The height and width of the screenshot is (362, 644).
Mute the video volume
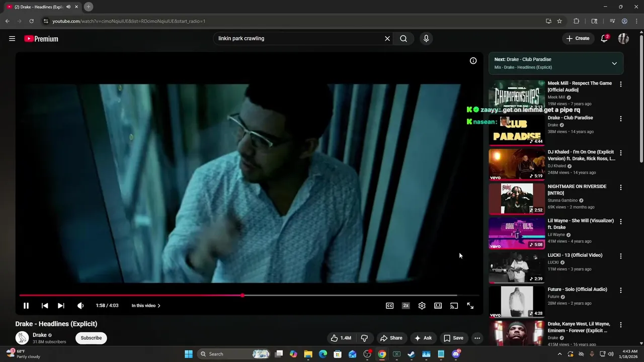(80, 306)
